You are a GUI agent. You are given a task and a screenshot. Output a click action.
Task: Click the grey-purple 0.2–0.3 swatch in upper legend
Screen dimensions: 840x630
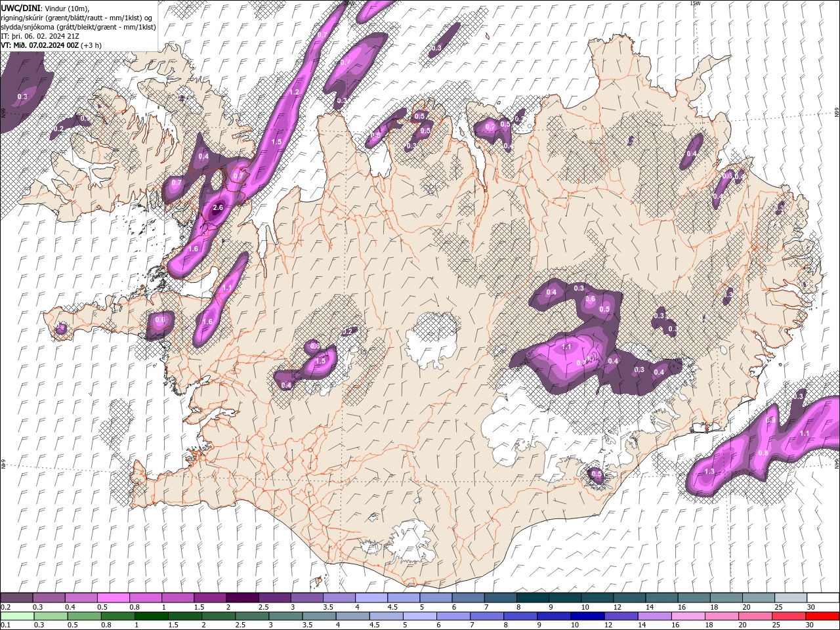coord(16,598)
